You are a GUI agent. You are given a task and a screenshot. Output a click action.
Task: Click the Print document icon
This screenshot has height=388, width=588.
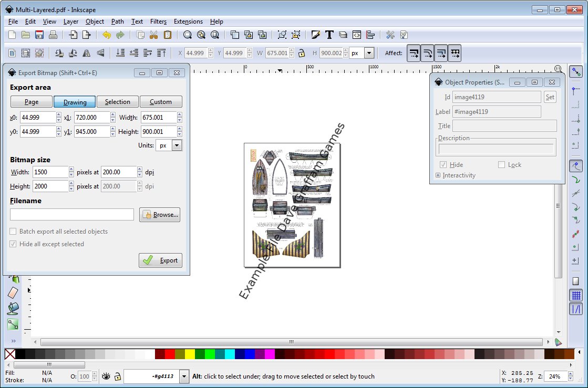click(53, 35)
